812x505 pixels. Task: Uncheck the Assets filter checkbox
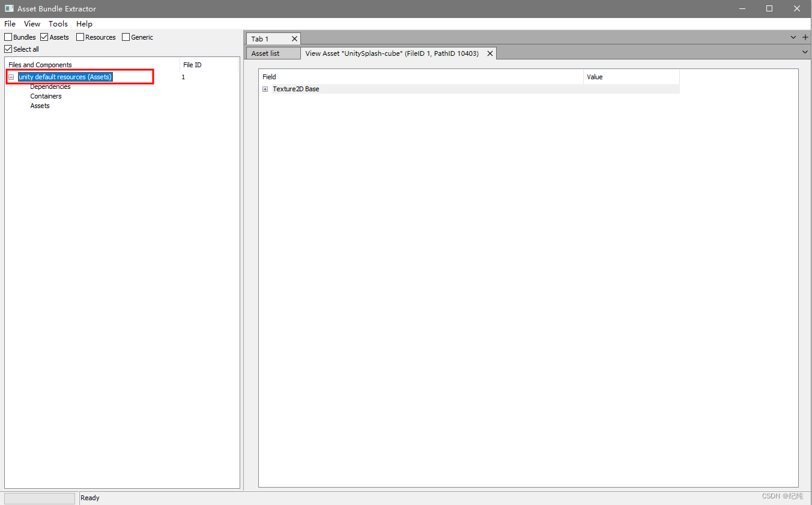coord(44,37)
